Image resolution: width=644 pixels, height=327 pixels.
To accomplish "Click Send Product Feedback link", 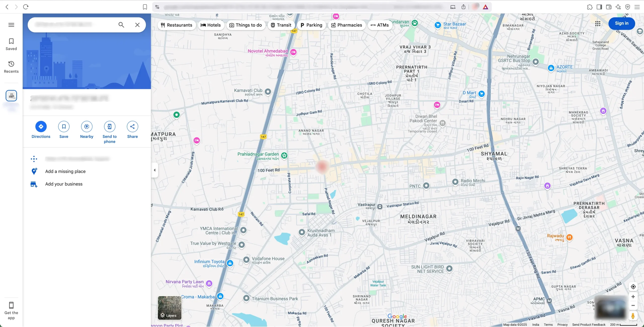I will tap(589, 325).
